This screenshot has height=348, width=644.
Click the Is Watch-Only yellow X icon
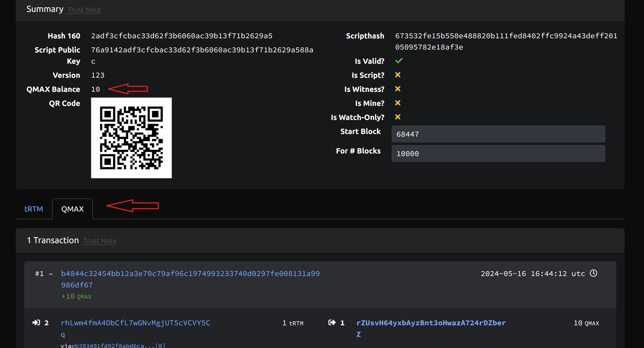coord(398,117)
